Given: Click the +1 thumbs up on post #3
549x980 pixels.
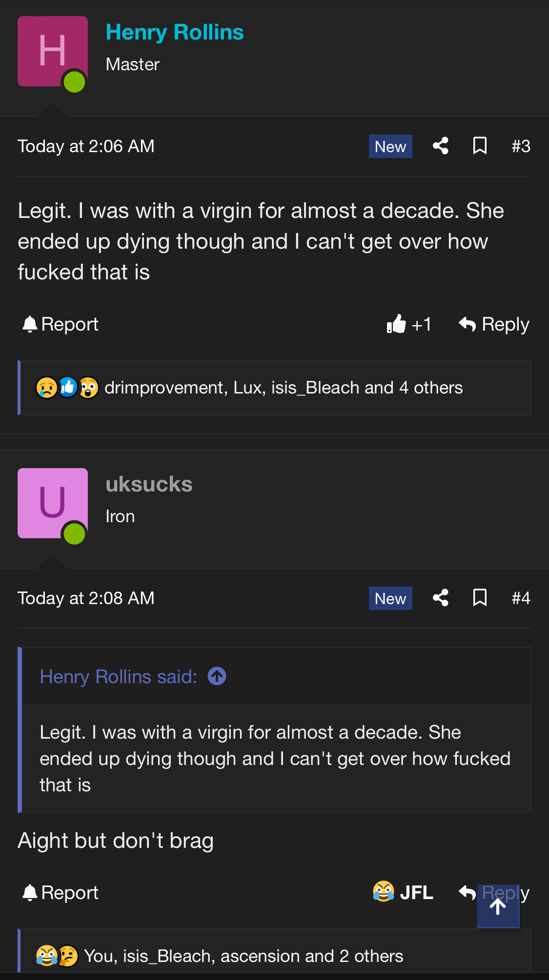Looking at the screenshot, I should pos(409,324).
